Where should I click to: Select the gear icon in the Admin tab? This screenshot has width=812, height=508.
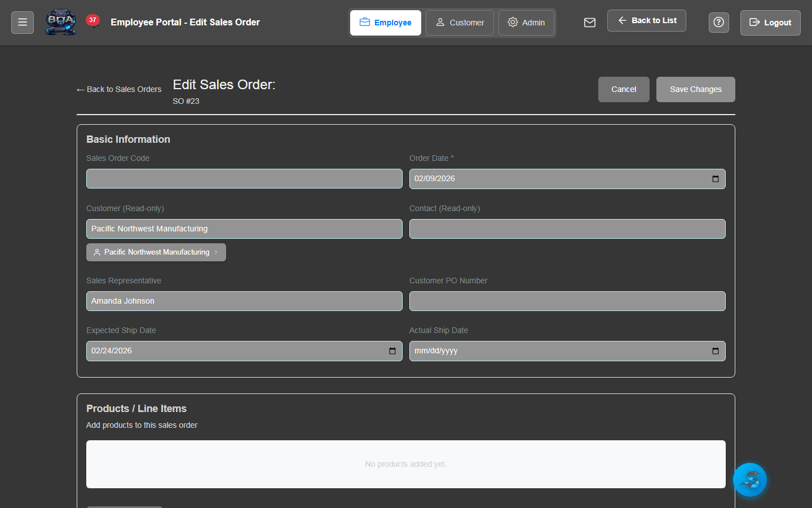pos(513,23)
